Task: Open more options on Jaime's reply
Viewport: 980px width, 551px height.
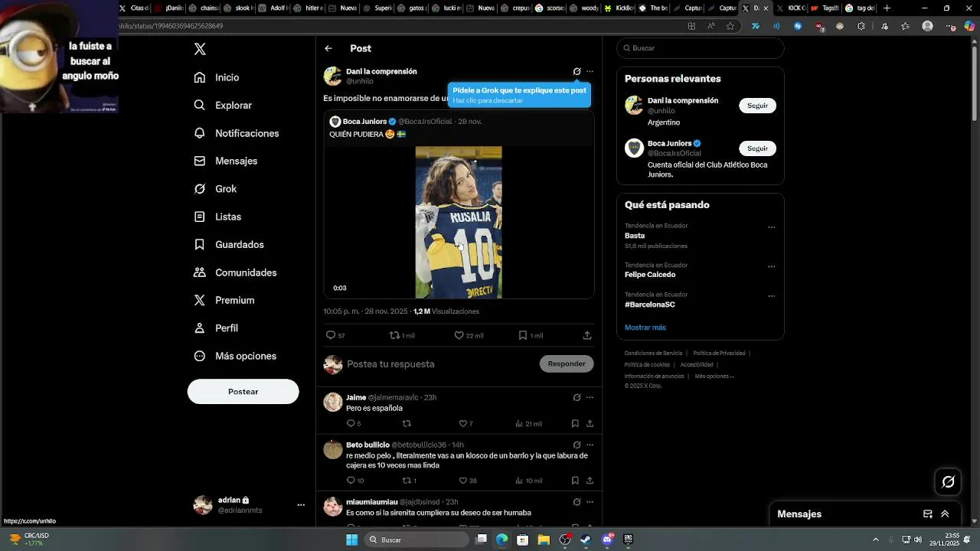Action: coord(590,397)
